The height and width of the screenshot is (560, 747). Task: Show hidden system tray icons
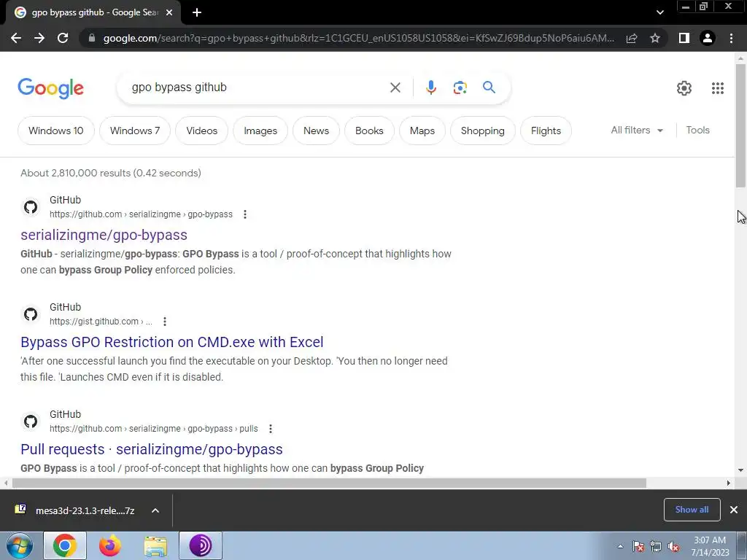[x=620, y=546]
